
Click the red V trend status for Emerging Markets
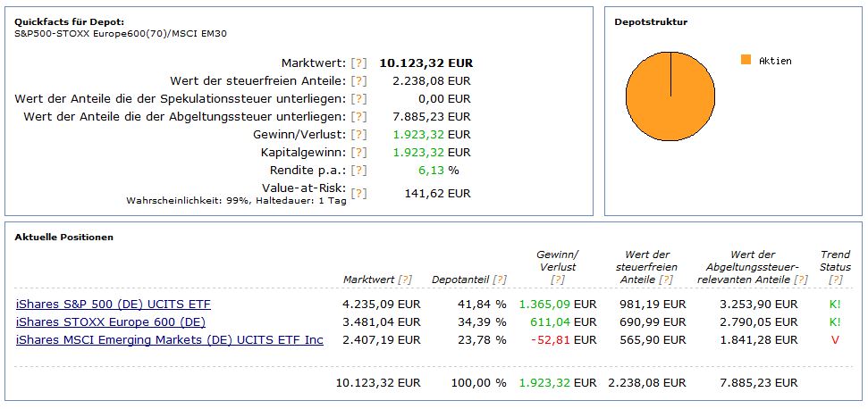point(835,339)
